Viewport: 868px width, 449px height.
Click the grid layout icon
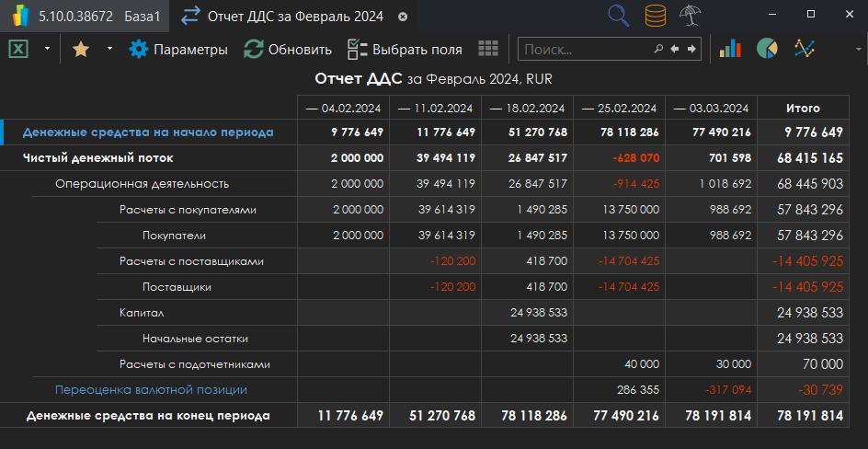pos(488,49)
